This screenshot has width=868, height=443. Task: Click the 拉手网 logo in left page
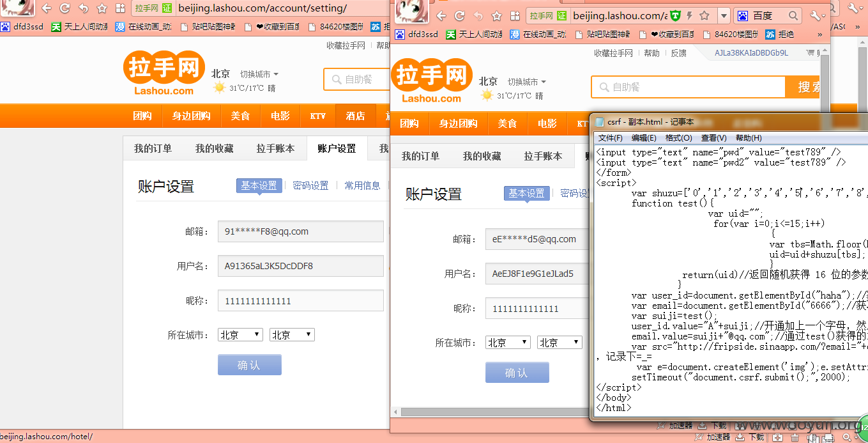click(x=164, y=72)
